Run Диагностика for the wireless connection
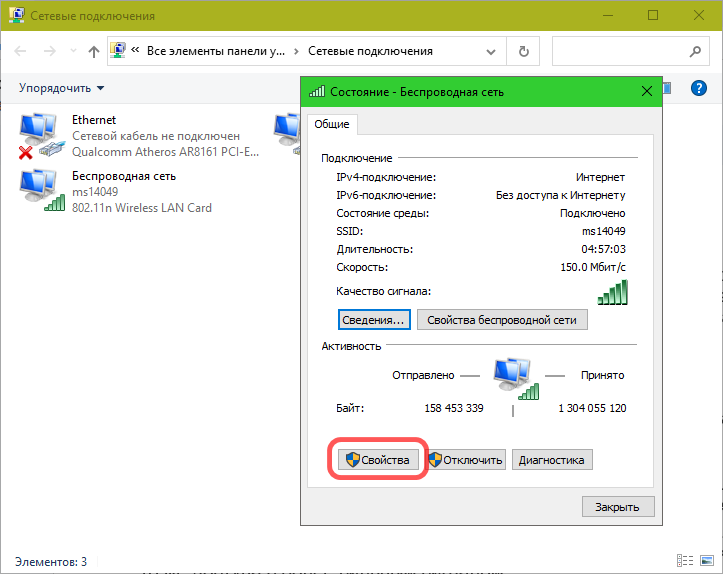 tap(553, 460)
